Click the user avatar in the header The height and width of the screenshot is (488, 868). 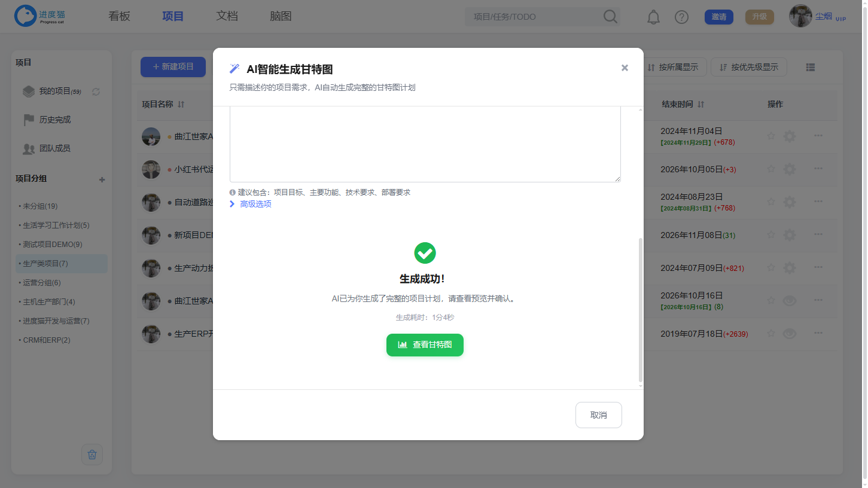click(800, 16)
